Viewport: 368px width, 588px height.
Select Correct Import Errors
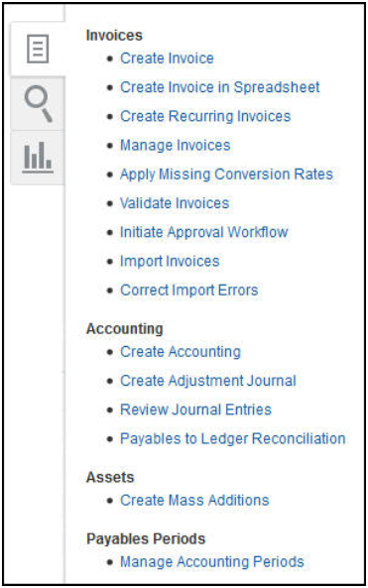189,290
